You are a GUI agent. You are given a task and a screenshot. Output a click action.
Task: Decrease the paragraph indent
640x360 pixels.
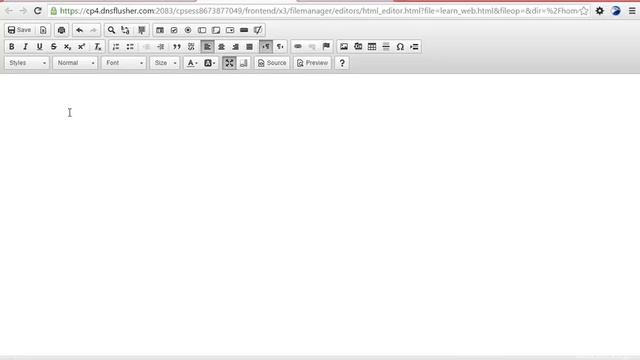(147, 47)
